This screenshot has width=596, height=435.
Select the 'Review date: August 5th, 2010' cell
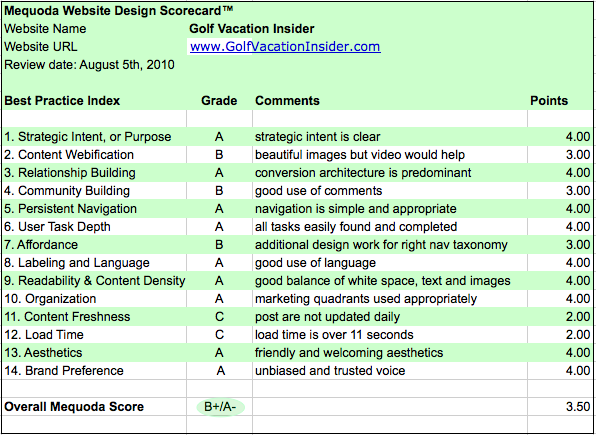click(89, 65)
